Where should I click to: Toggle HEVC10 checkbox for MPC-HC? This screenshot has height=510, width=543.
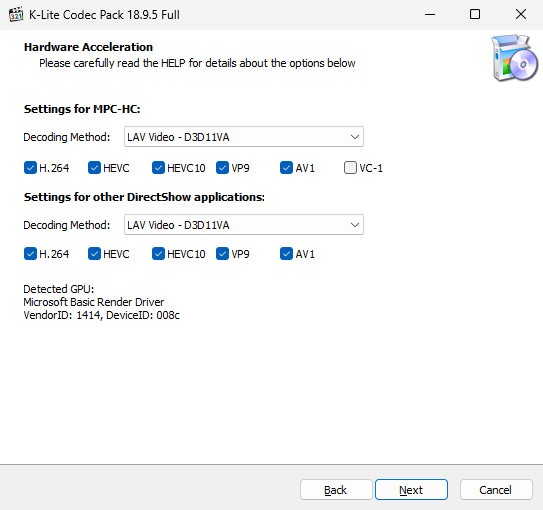click(x=158, y=168)
